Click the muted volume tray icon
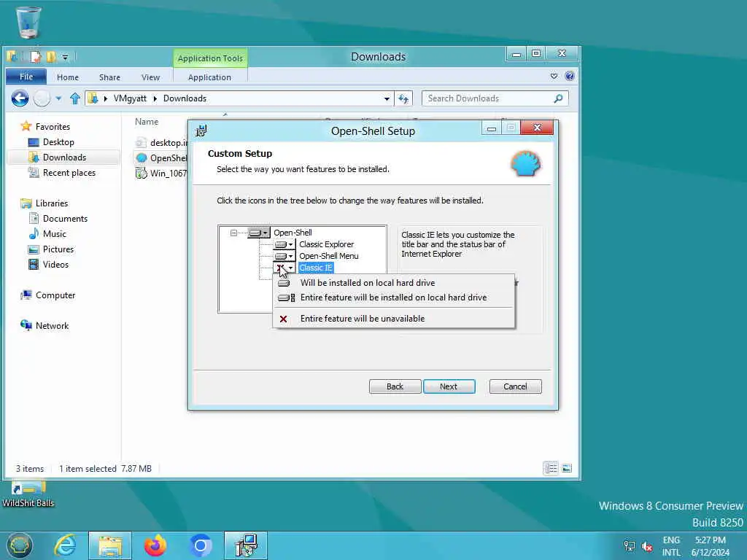 [646, 546]
